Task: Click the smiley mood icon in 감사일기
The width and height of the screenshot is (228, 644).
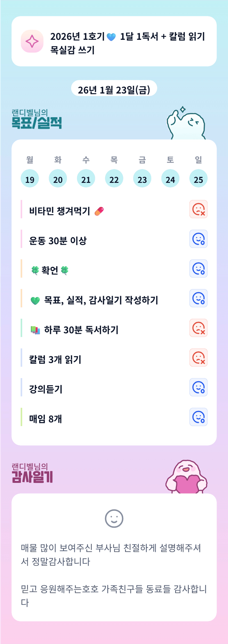Action: point(114,518)
